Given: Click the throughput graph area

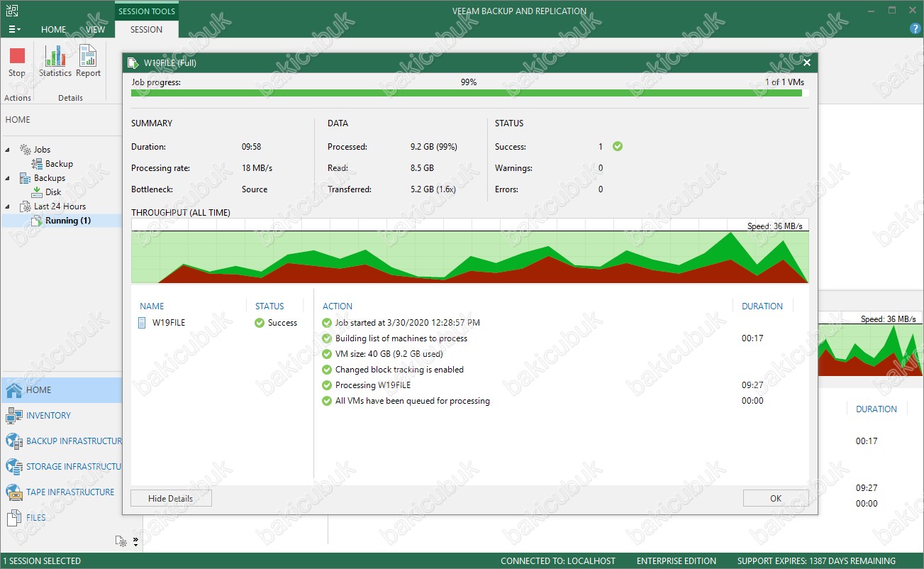Looking at the screenshot, I should 470,251.
